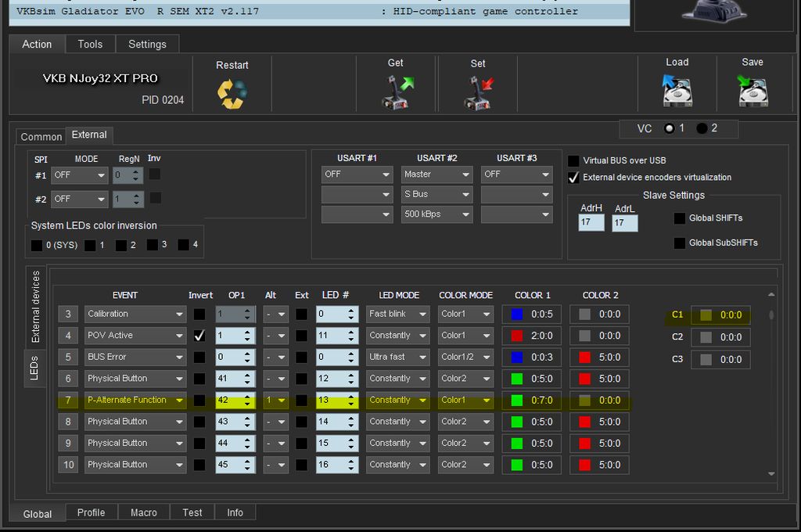The image size is (801, 532).
Task: Click green Color 1 swatch in row 6
Action: point(517,379)
